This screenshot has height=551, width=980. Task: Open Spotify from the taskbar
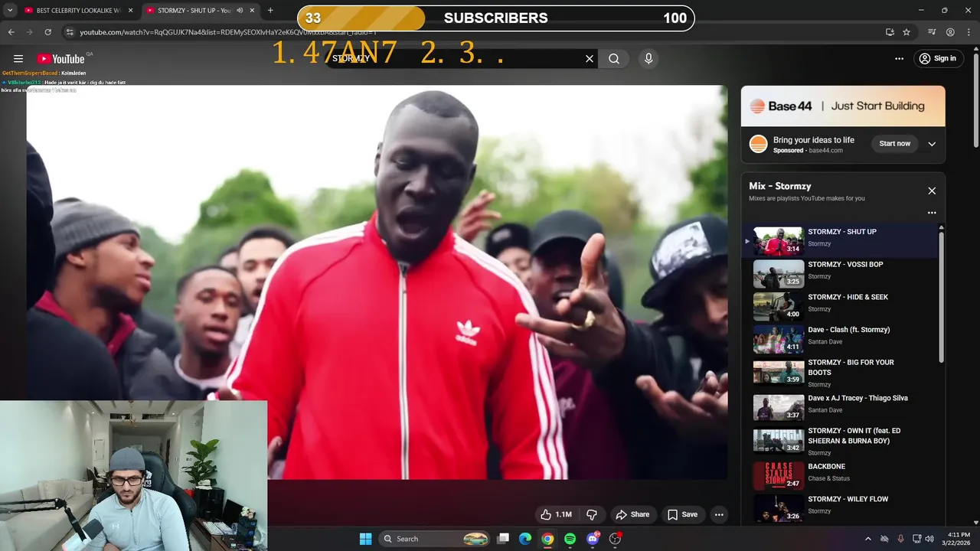click(570, 539)
